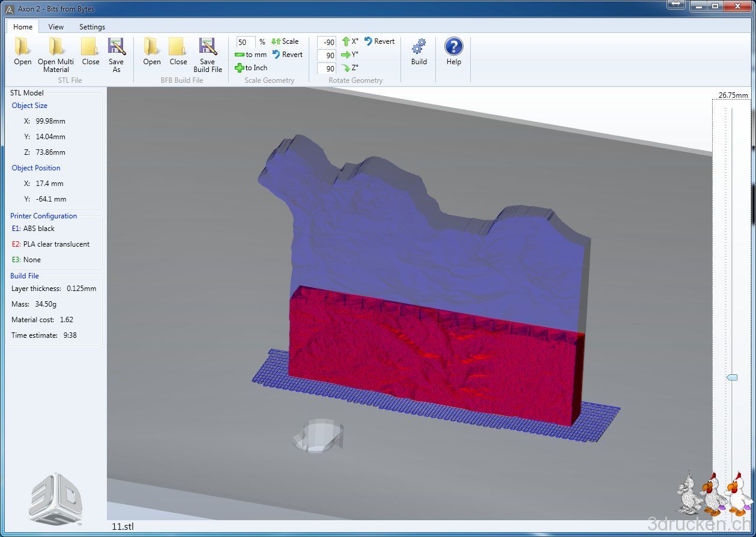Save the STL file as
The image size is (756, 537).
point(116,55)
